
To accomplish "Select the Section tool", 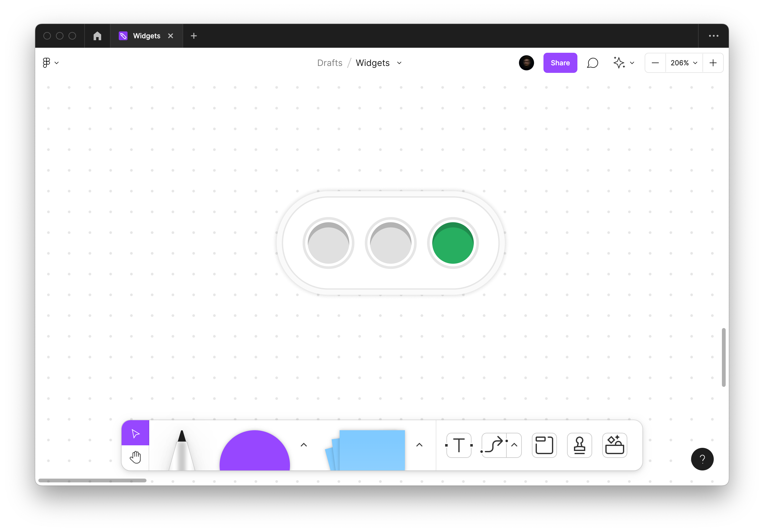I will point(544,445).
